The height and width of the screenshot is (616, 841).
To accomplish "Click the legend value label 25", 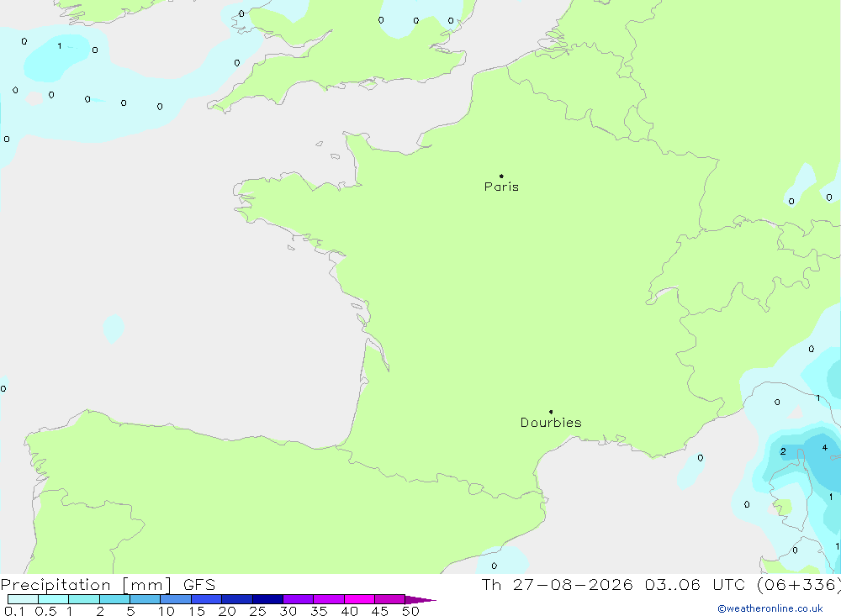I will tap(257, 611).
